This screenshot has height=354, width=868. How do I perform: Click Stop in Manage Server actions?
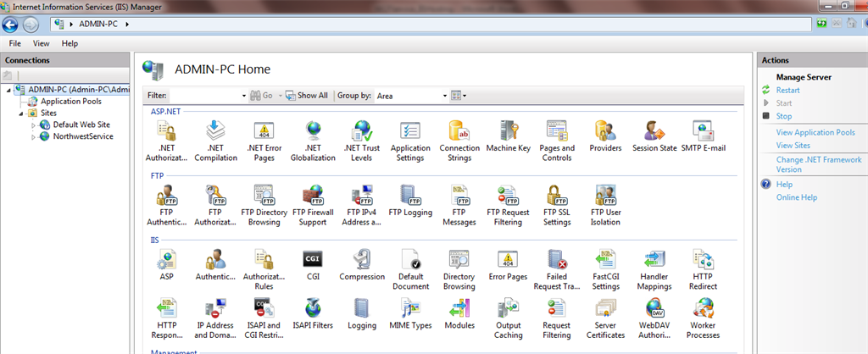pyautogui.click(x=784, y=116)
